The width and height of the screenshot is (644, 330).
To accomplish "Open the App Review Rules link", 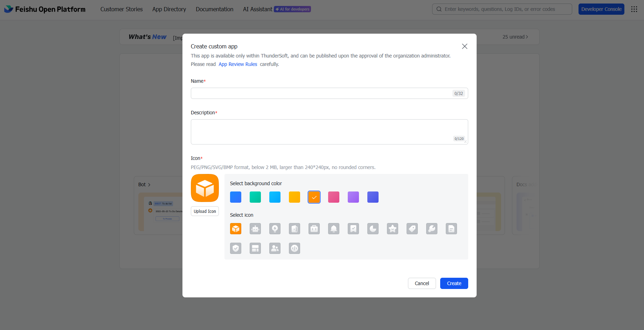I will (x=238, y=64).
